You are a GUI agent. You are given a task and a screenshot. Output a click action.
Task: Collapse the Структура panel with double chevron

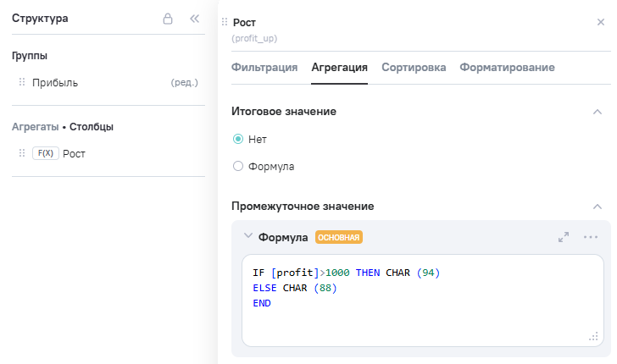pos(194,18)
